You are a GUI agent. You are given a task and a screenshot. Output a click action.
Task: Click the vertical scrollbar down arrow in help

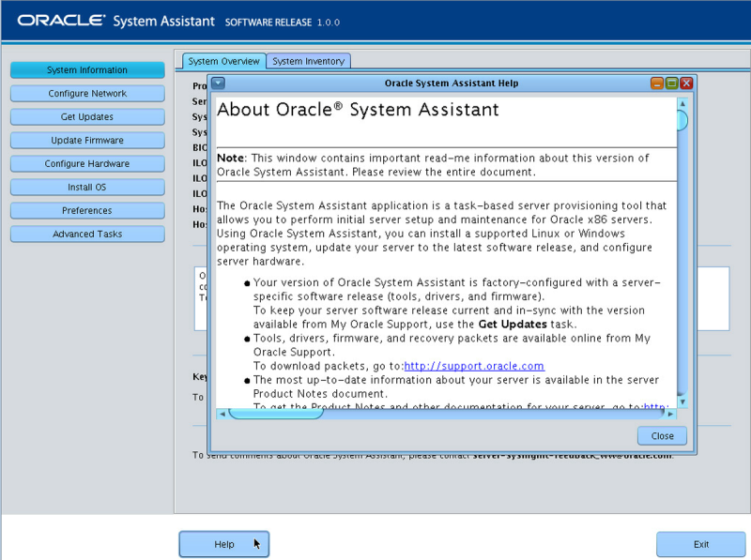(x=682, y=402)
